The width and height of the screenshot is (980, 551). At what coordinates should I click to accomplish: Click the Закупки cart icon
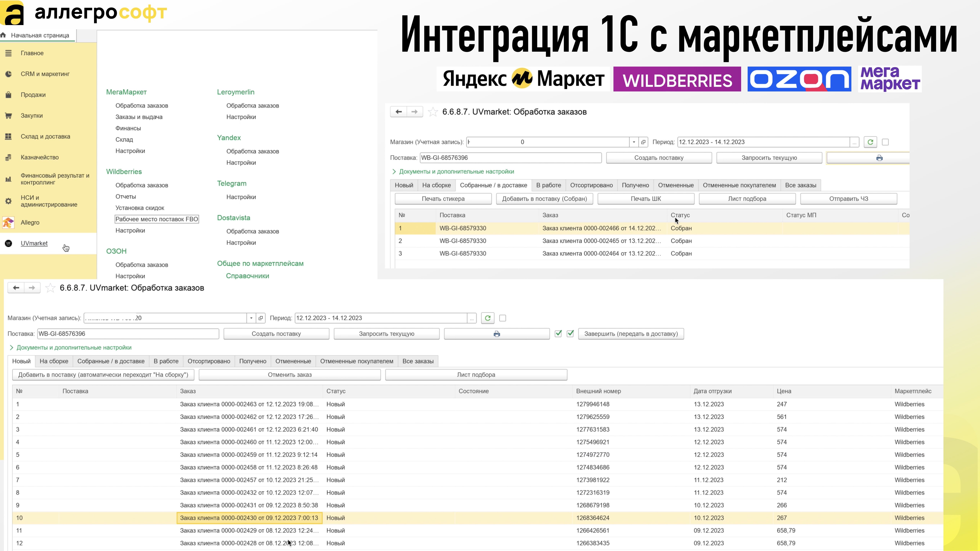point(8,116)
